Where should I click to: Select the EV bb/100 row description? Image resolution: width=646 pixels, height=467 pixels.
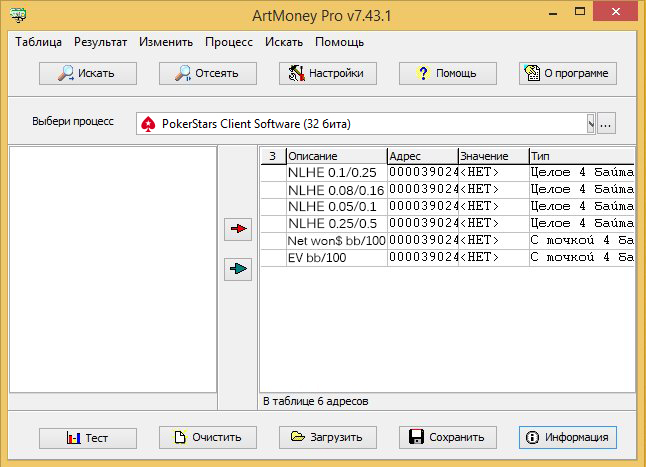337,258
